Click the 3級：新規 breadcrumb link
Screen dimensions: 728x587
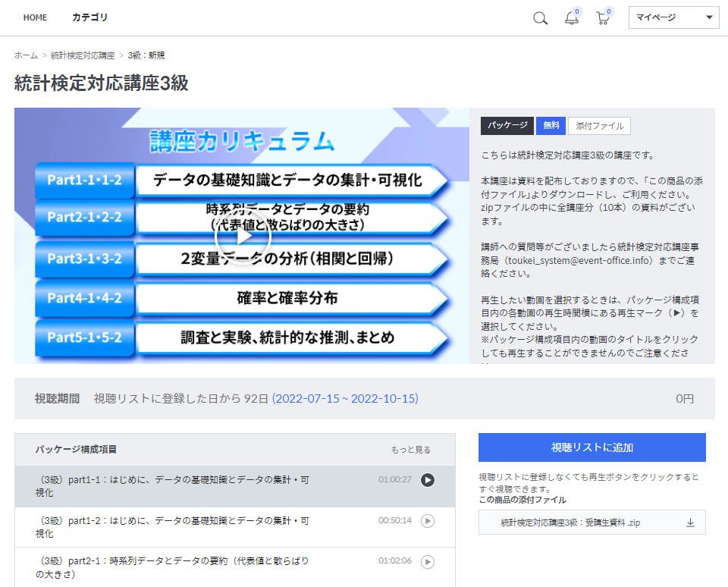coord(146,55)
